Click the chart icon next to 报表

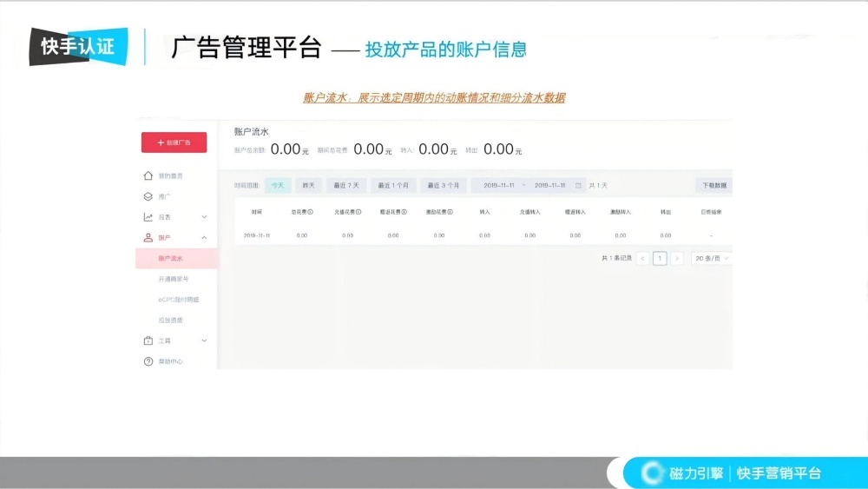148,217
